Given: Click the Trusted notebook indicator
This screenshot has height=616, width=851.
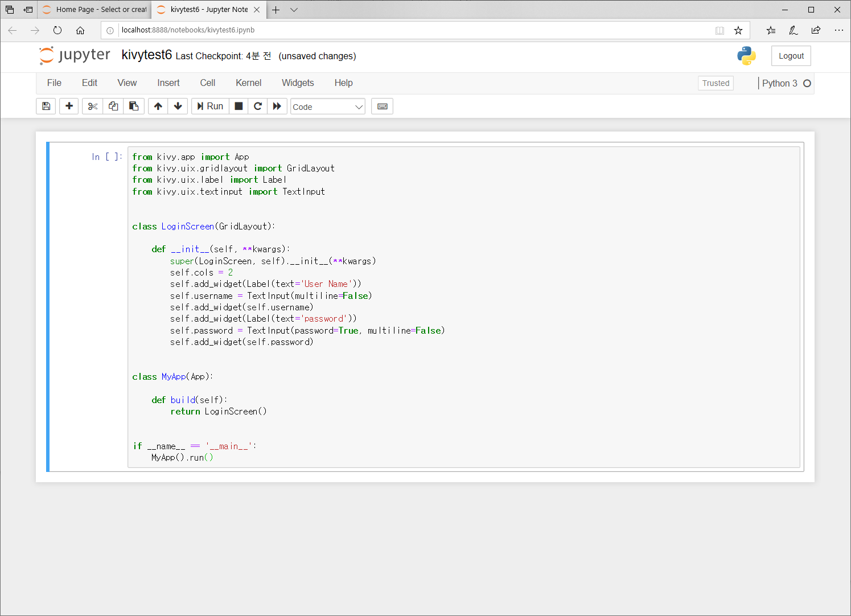Looking at the screenshot, I should pos(716,83).
